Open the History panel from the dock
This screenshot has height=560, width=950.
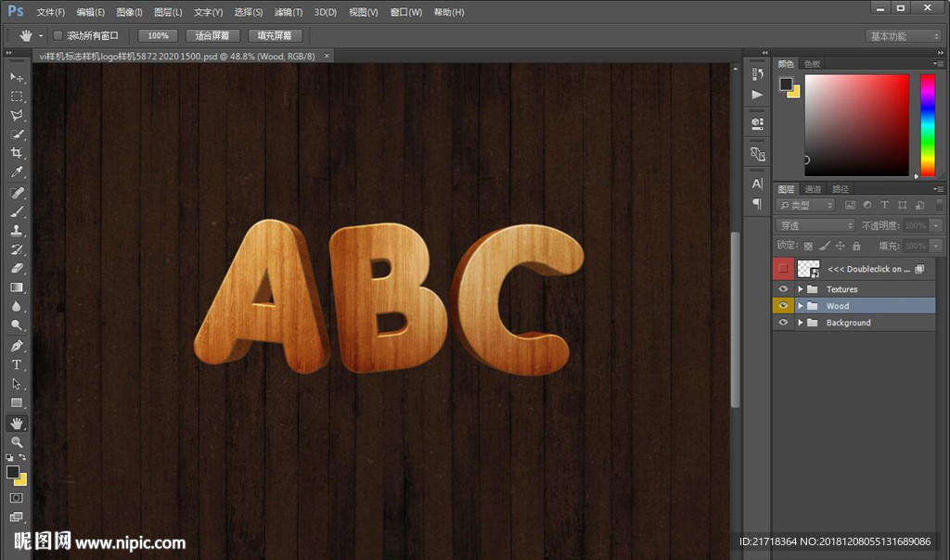click(757, 74)
